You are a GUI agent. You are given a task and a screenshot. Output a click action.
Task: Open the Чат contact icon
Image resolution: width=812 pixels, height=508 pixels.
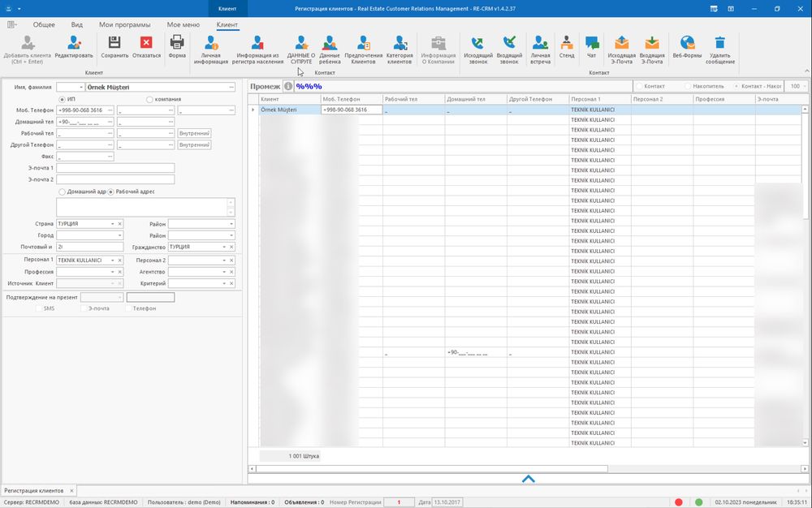pos(591,43)
